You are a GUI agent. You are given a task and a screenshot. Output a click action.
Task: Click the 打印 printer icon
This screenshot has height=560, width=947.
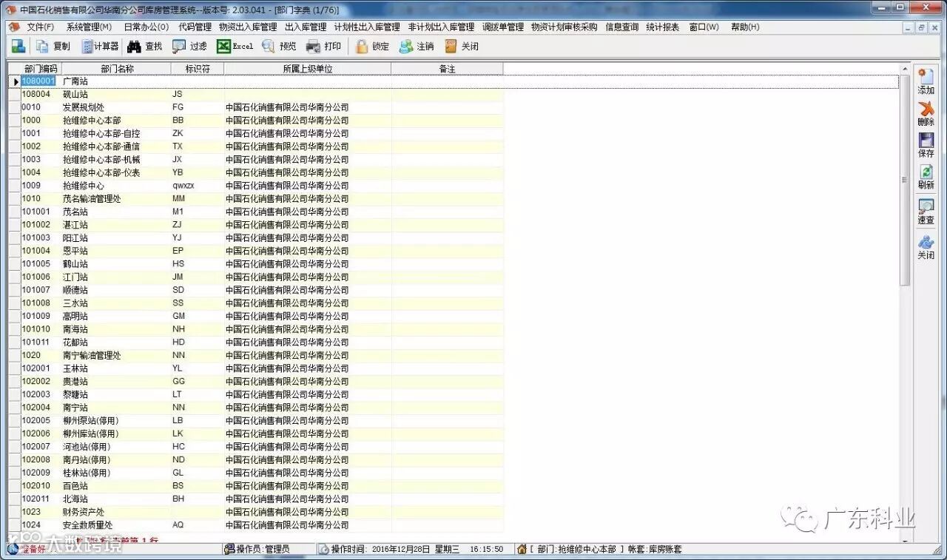click(x=313, y=46)
